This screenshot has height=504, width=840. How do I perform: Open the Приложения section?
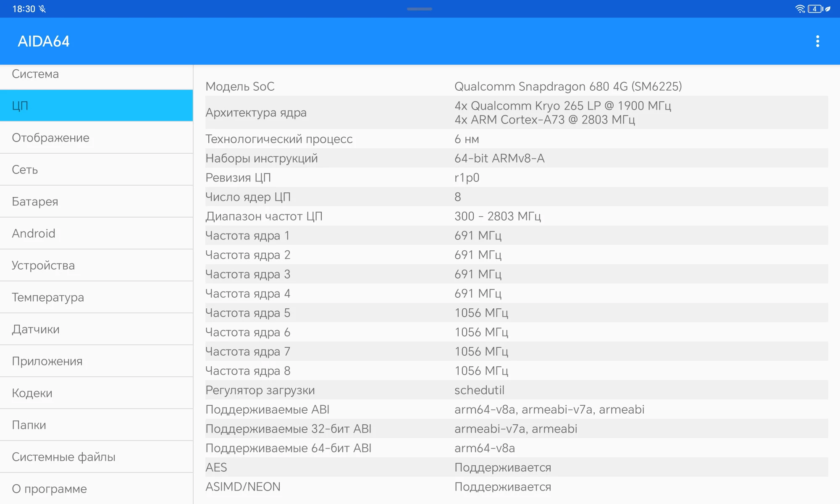tap(97, 361)
